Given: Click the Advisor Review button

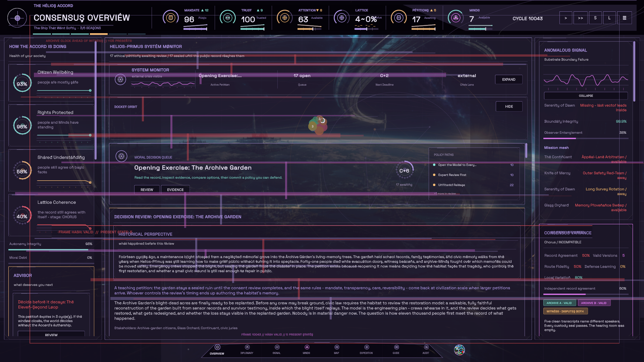Looking at the screenshot, I should (x=51, y=335).
